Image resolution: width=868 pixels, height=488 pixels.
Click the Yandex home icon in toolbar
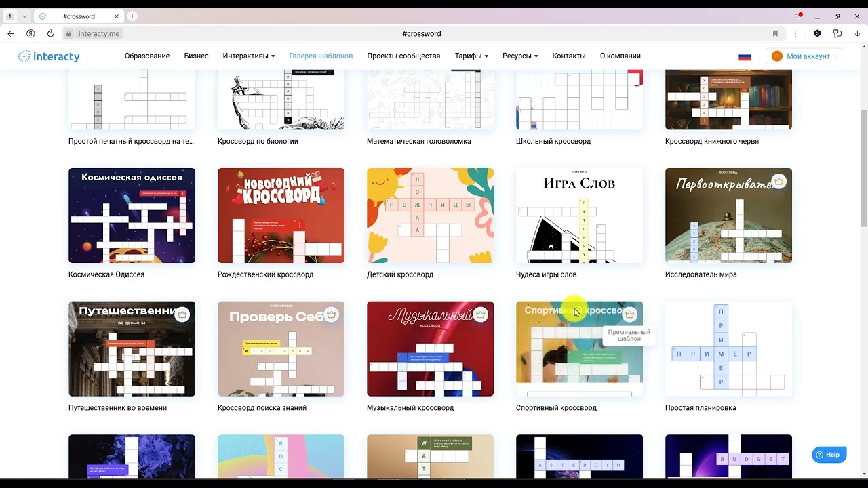point(31,33)
